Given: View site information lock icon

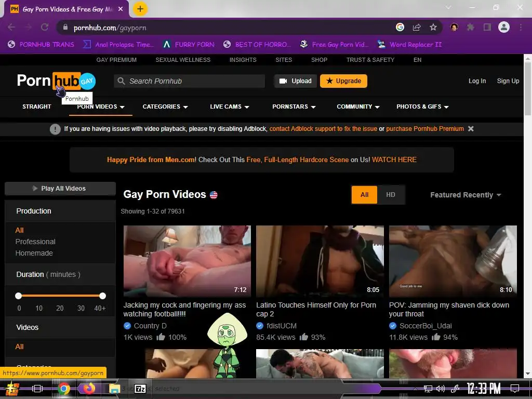Looking at the screenshot, I should pos(65,27).
